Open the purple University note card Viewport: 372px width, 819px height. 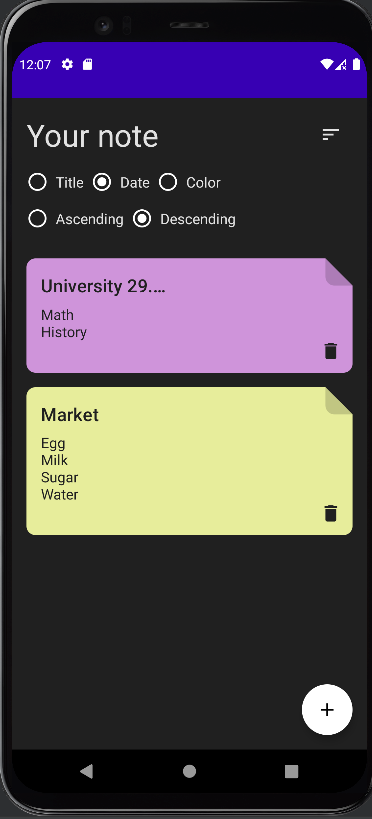(190, 315)
